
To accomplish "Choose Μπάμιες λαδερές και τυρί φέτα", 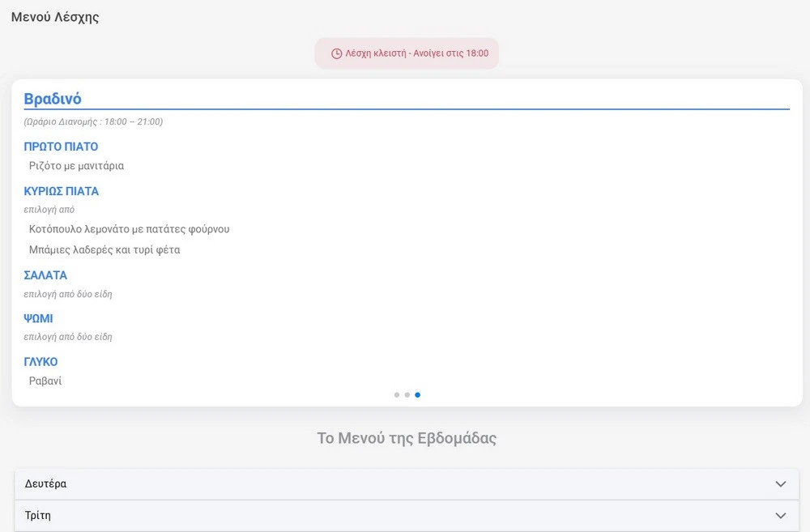I will click(x=104, y=250).
